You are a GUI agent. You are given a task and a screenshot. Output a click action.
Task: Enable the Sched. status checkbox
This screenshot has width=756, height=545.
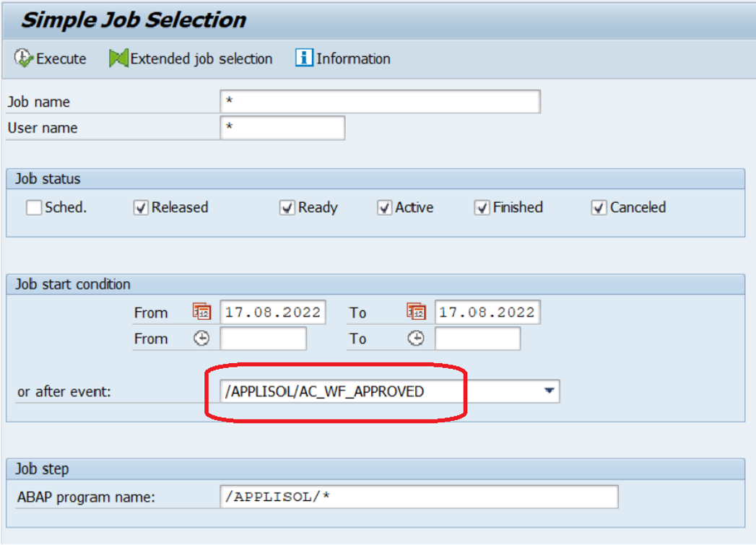pyautogui.click(x=34, y=208)
